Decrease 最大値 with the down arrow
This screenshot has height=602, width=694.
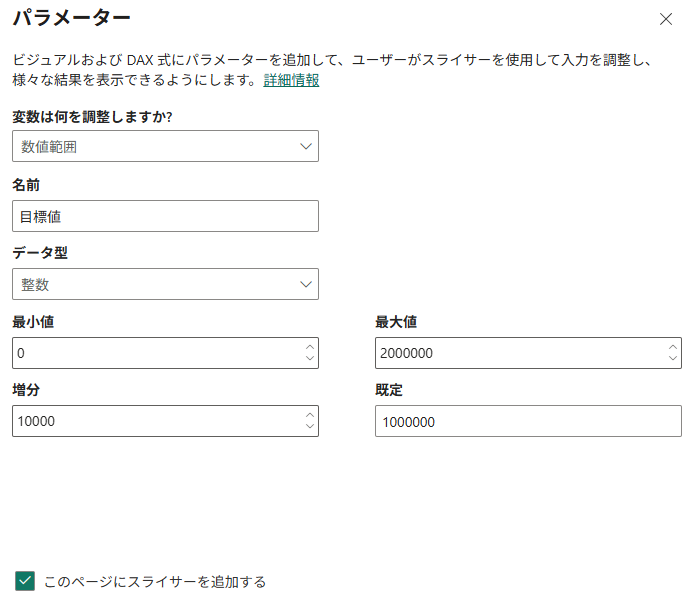(672, 359)
